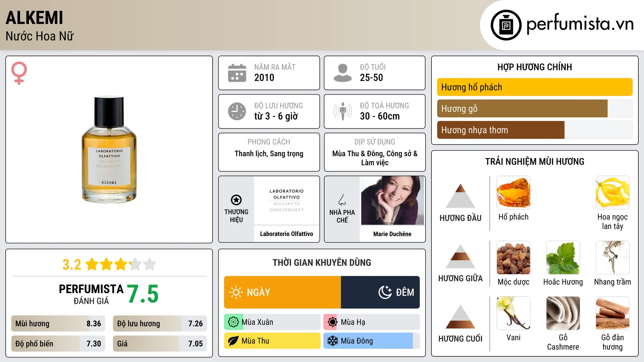Click the "PERFUMISTA ĐÁNH GIÁ" label
644x362 pixels.
[91, 294]
